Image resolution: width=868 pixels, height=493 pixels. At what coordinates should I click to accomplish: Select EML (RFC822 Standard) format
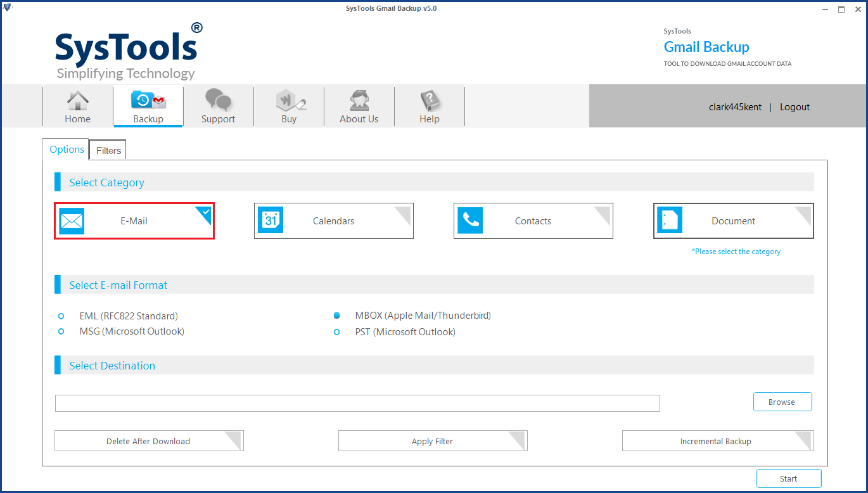pyautogui.click(x=61, y=316)
